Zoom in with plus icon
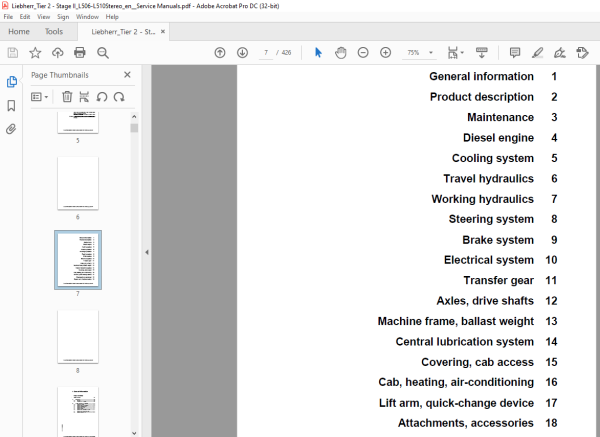Viewport: 600px width, 437px height. (385, 52)
